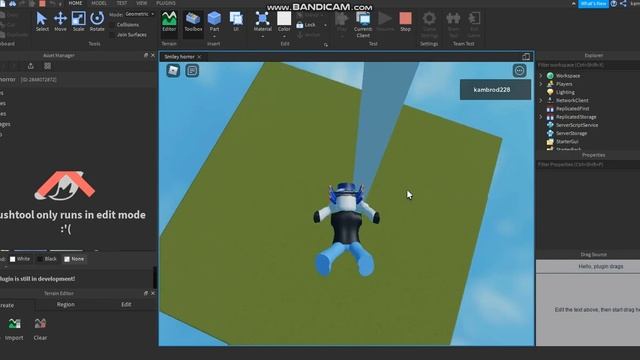
Task: Open the Toolbox panel
Action: 193,22
